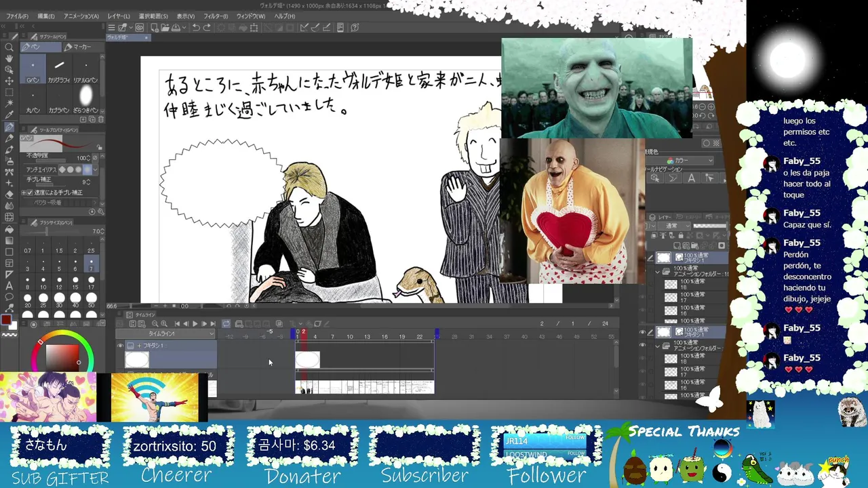Viewport: 868px width, 488px height.
Task: Select strongest anti-aliasing option
Action: pyautogui.click(x=87, y=169)
